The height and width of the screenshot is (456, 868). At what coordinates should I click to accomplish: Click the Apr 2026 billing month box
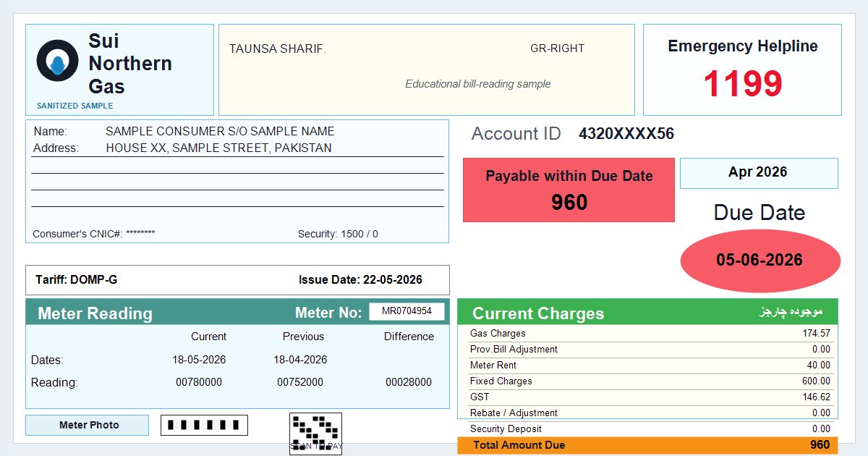coord(759,173)
